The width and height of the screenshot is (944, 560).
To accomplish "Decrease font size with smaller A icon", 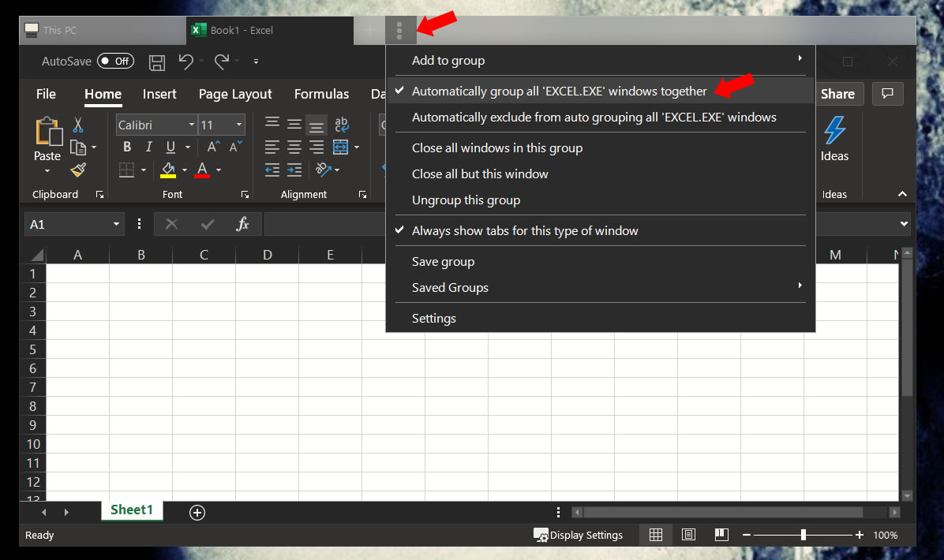I will pos(235,147).
